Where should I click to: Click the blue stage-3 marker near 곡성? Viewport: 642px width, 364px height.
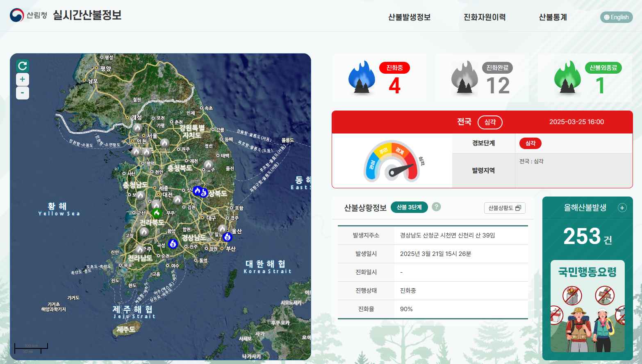click(173, 244)
